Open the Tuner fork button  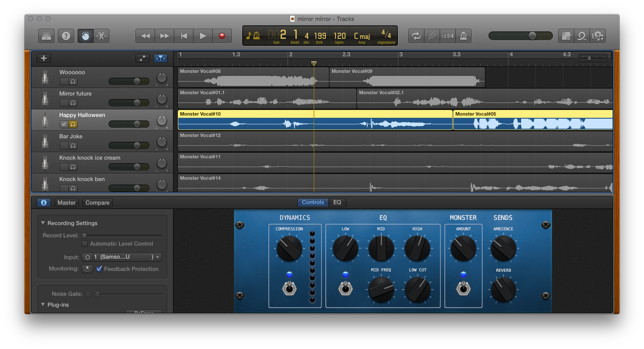tap(432, 36)
